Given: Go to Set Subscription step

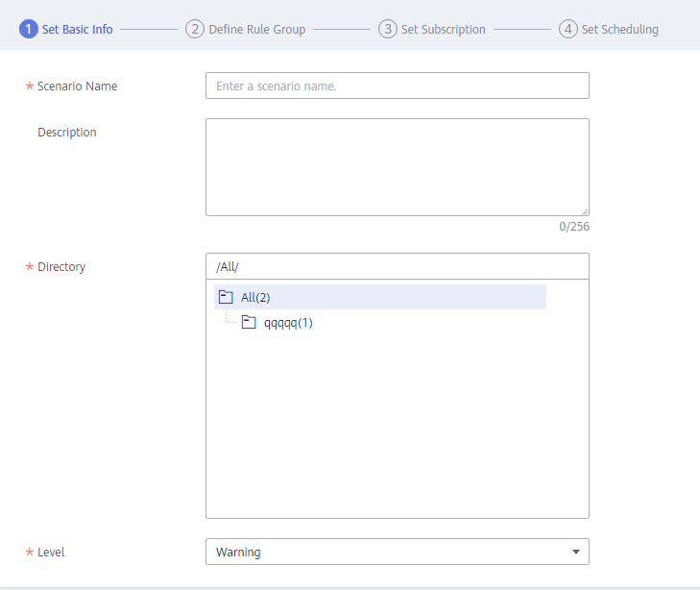Looking at the screenshot, I should point(444,30).
